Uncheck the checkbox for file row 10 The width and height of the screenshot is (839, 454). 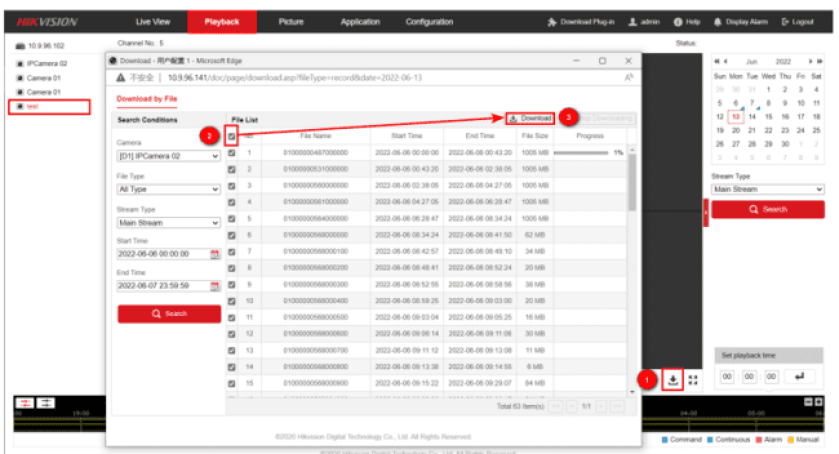tap(233, 299)
